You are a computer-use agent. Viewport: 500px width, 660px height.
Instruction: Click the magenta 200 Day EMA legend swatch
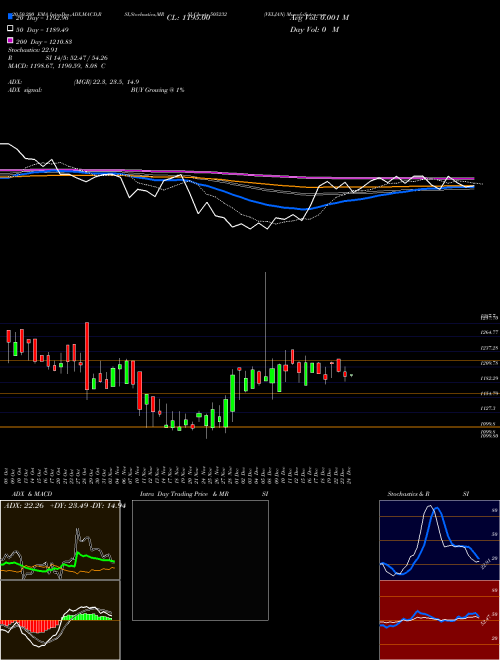click(10, 40)
